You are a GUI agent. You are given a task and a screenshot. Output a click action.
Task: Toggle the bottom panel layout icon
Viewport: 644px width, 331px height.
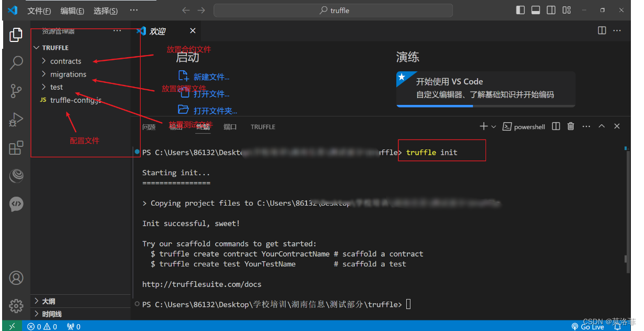tap(536, 10)
